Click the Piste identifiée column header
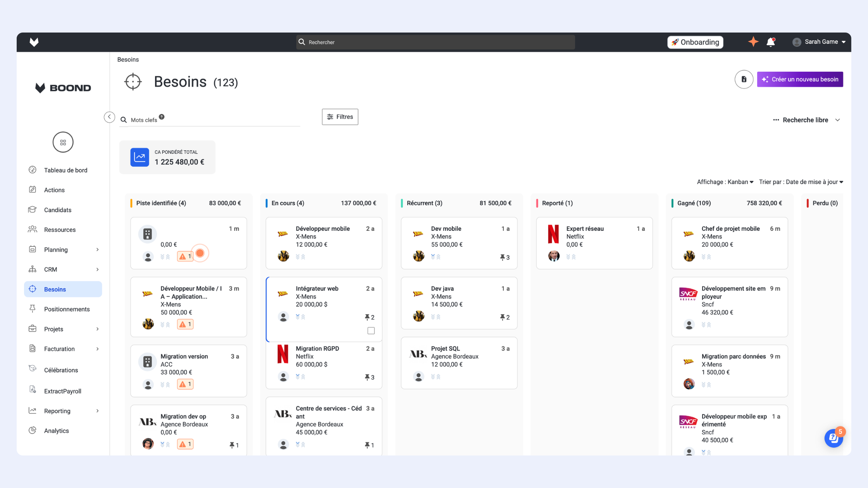 [x=161, y=203]
